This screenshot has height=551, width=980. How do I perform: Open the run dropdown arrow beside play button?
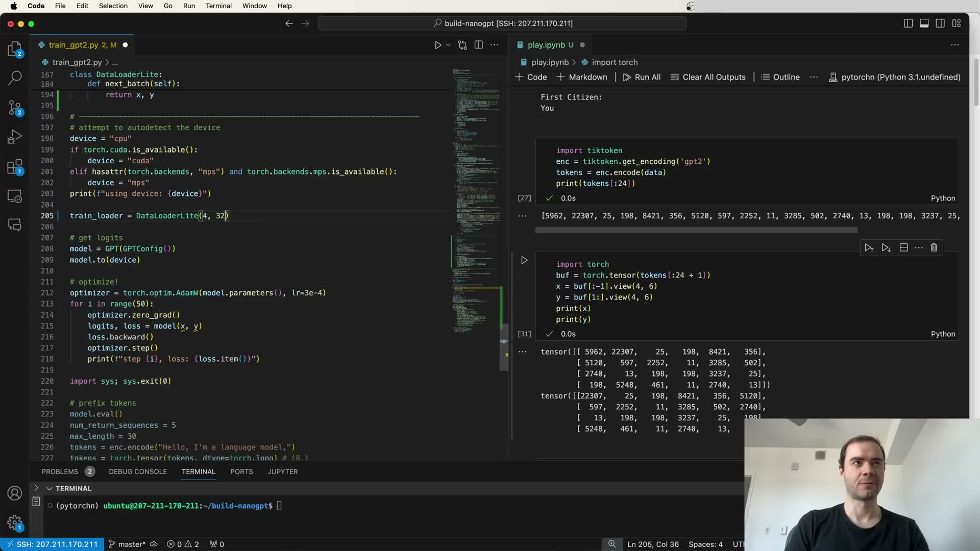pyautogui.click(x=448, y=45)
